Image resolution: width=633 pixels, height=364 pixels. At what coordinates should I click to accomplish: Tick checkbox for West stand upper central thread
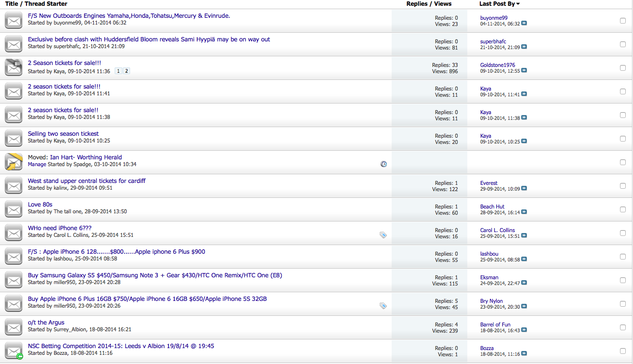pyautogui.click(x=623, y=186)
